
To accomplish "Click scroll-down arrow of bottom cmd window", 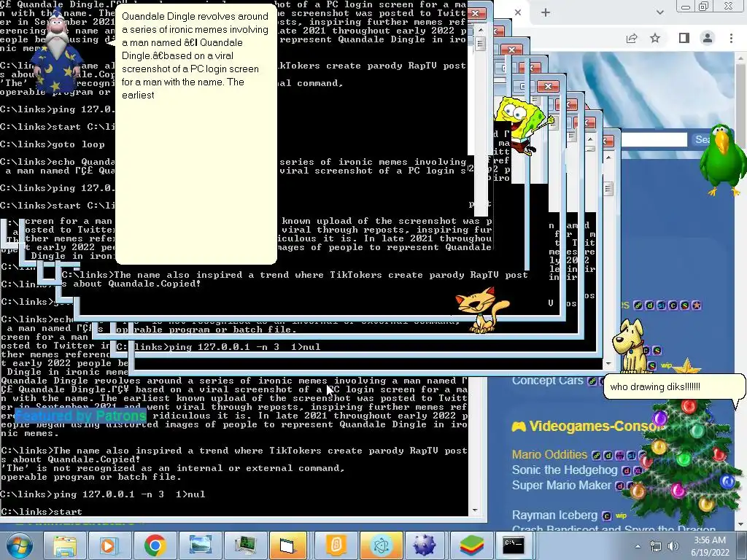I will coord(475,510).
